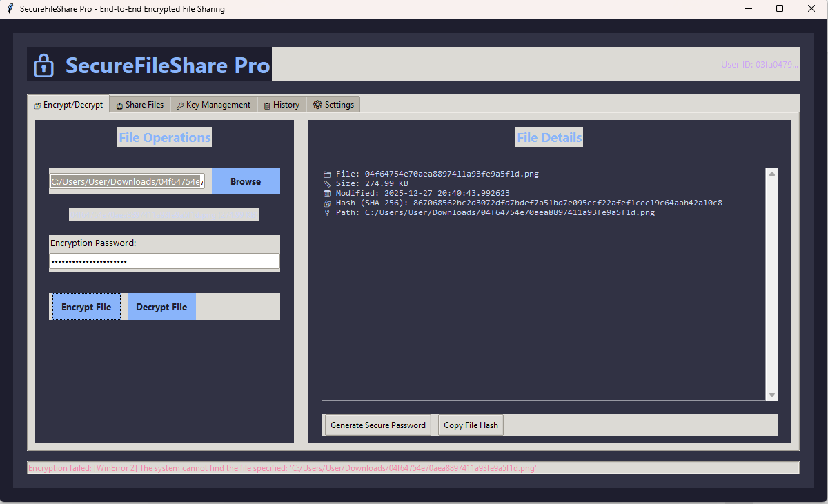Select the Encrypt/Decrypt tab
The image size is (828, 504).
pos(68,105)
